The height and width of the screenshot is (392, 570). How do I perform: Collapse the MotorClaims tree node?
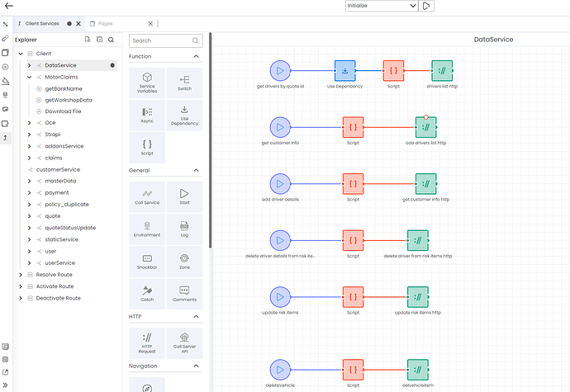[30, 77]
